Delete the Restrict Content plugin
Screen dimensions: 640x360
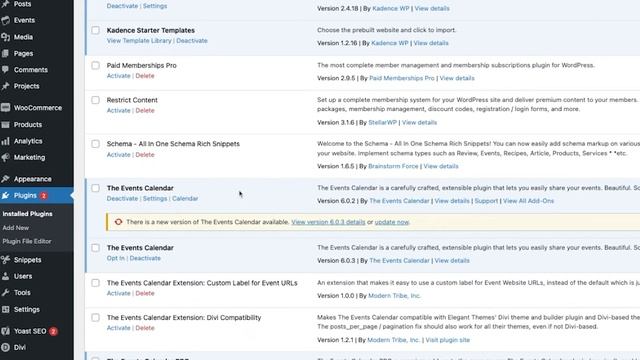pos(145,111)
